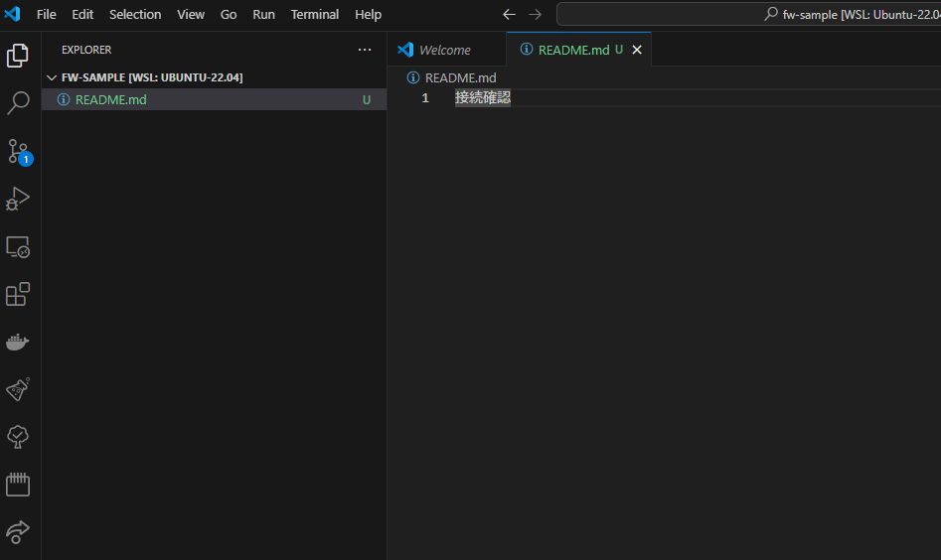The height and width of the screenshot is (560, 941).
Task: Click the fw-sample command center search box
Action: pos(749,14)
